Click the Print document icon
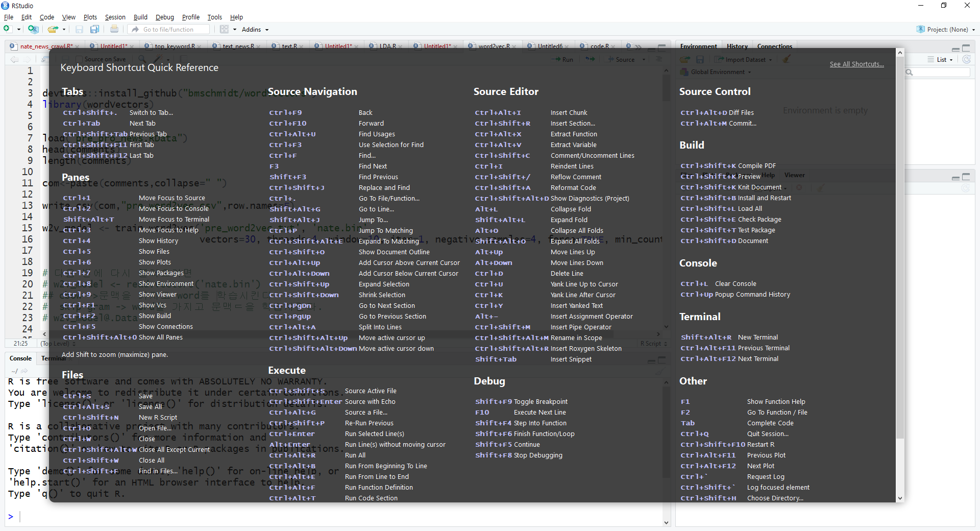 coord(114,29)
